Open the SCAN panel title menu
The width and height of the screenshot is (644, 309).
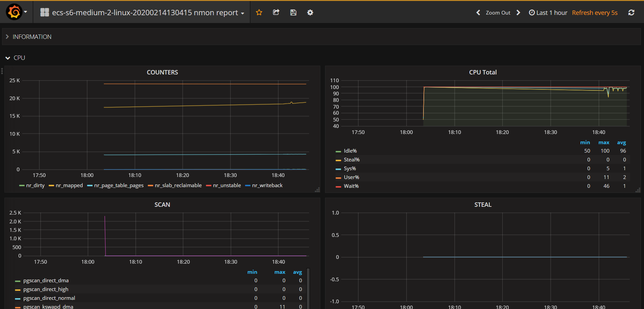[x=162, y=204]
